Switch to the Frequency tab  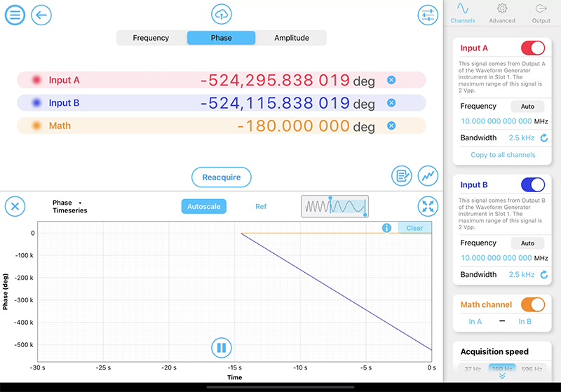pos(151,38)
